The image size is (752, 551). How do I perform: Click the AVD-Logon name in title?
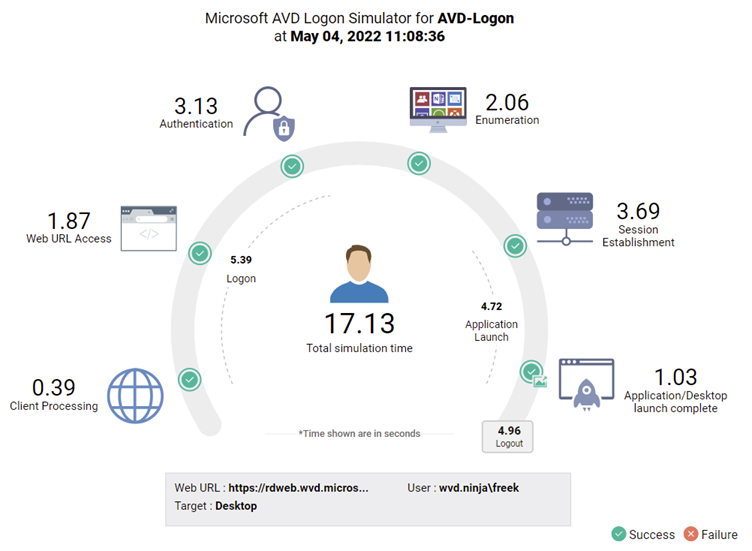pyautogui.click(x=476, y=18)
